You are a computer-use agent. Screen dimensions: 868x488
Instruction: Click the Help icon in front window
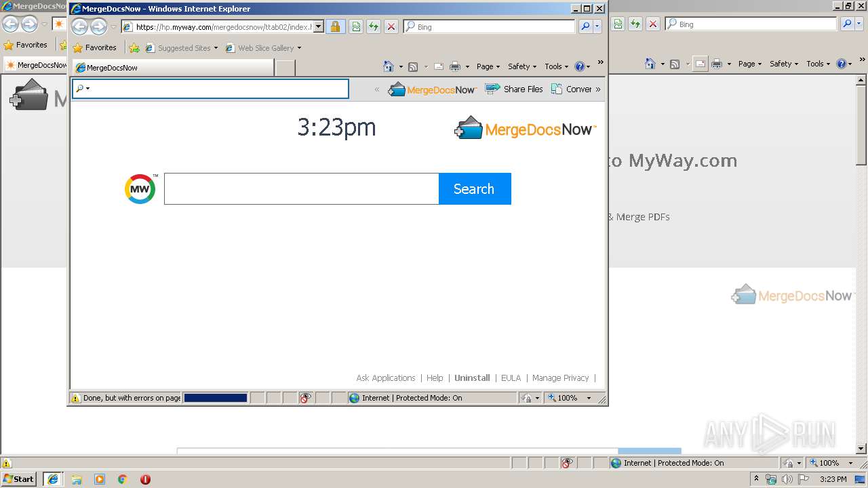[579, 66]
